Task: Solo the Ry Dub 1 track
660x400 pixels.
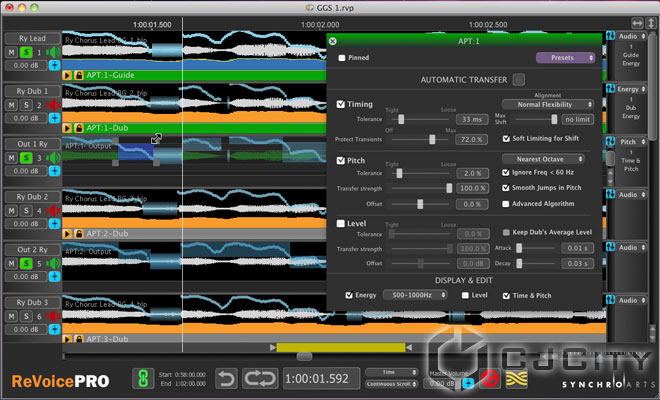Action: point(26,105)
